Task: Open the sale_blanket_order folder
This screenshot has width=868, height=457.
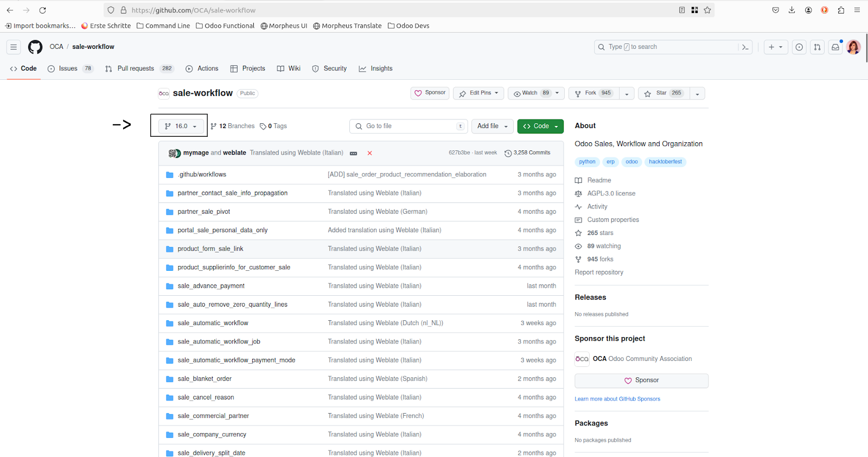Action: point(205,379)
